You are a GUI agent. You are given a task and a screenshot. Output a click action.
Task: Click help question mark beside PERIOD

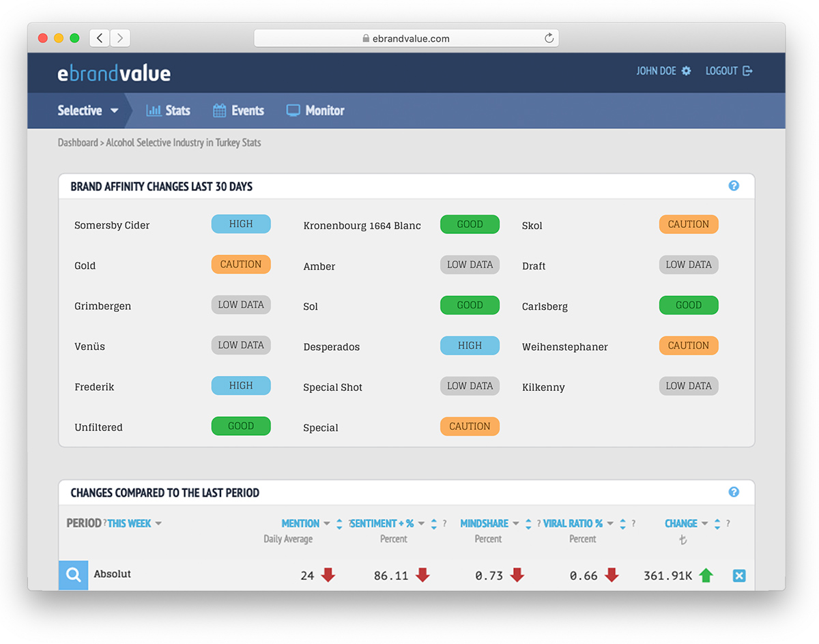point(105,523)
